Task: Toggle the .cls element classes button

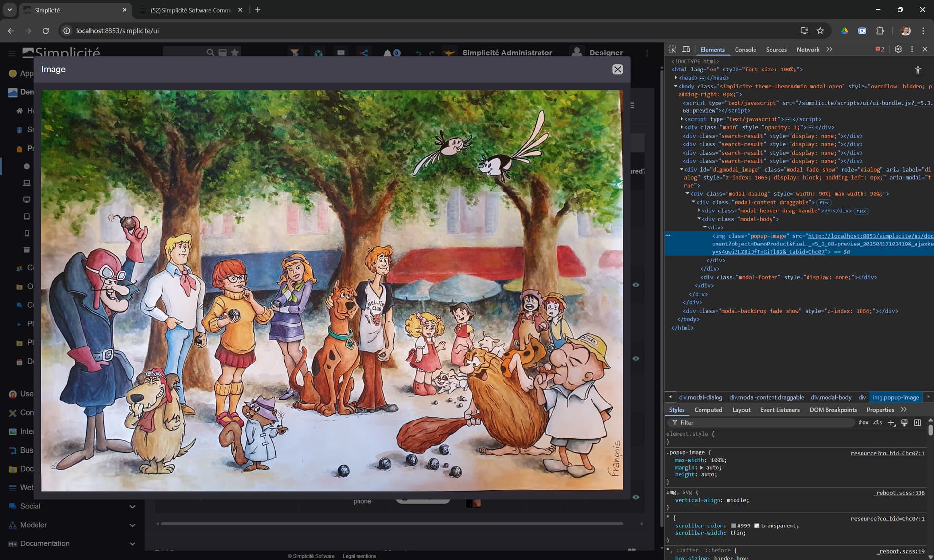Action: 878,423
